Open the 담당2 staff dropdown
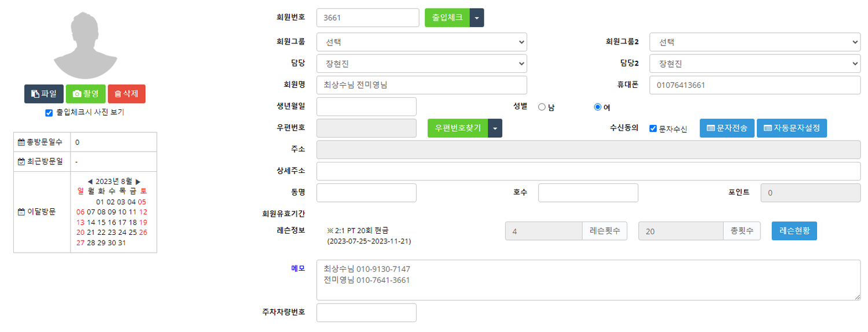 tap(755, 64)
